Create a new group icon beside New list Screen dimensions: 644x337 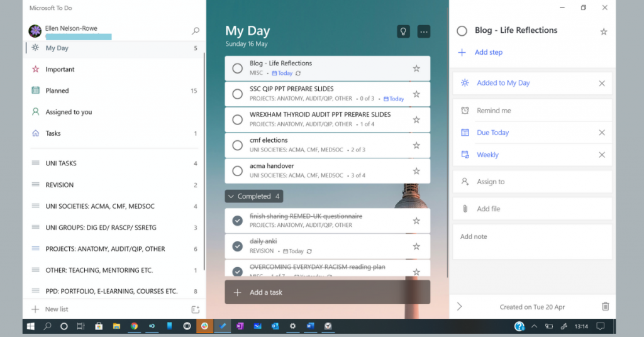[x=196, y=309]
